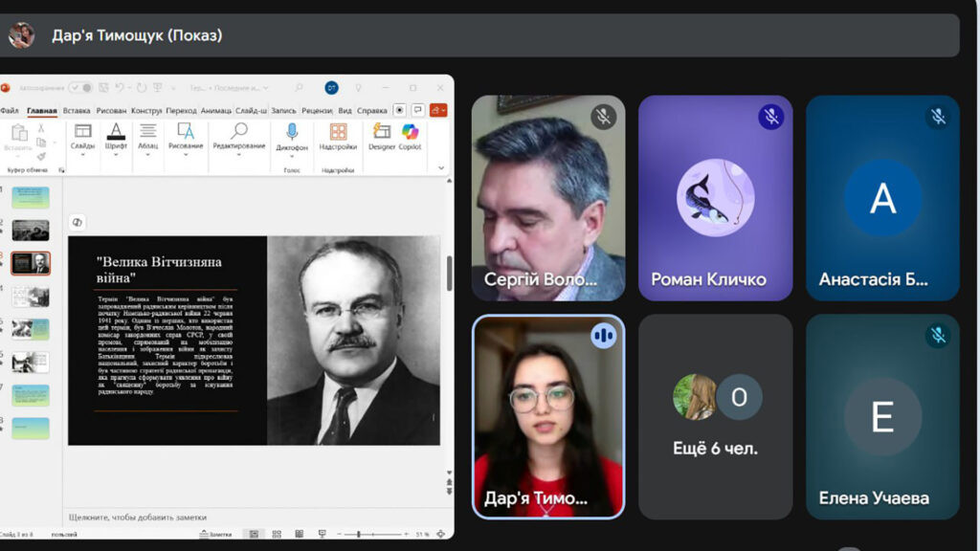Click the notes field 'Щелкните, чтобы добавить заметки'
Image resolution: width=980 pixels, height=551 pixels.
(138, 518)
